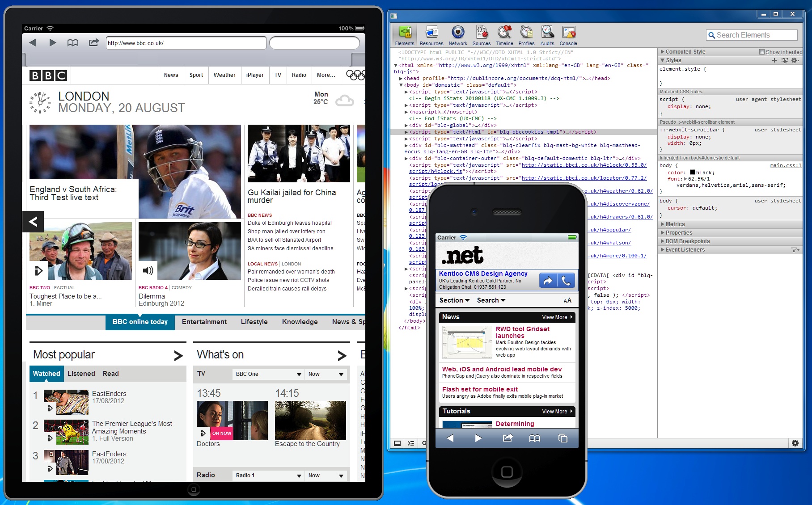Open 'Gu Kailai jailed for China murder' story
This screenshot has height=505, width=812.
[x=292, y=196]
